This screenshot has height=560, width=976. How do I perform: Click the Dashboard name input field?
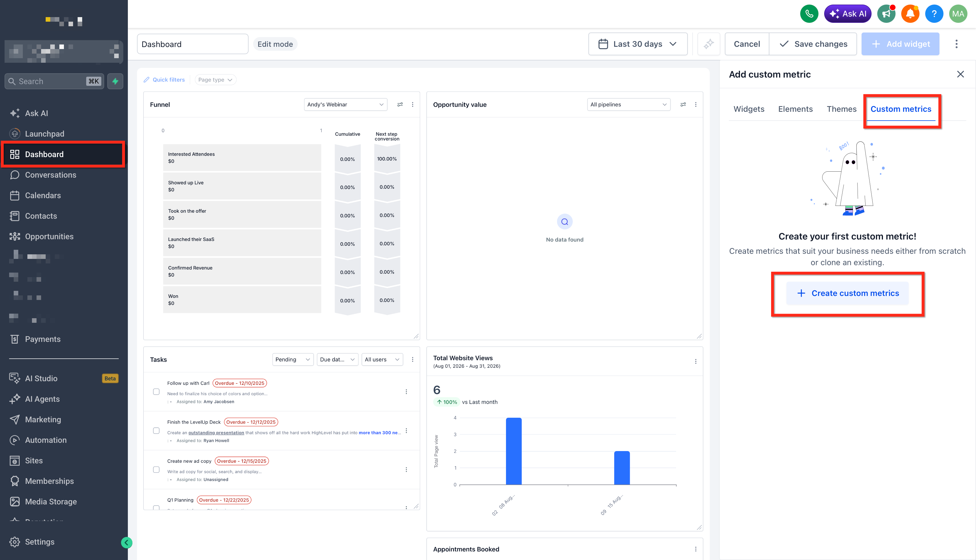click(x=192, y=44)
